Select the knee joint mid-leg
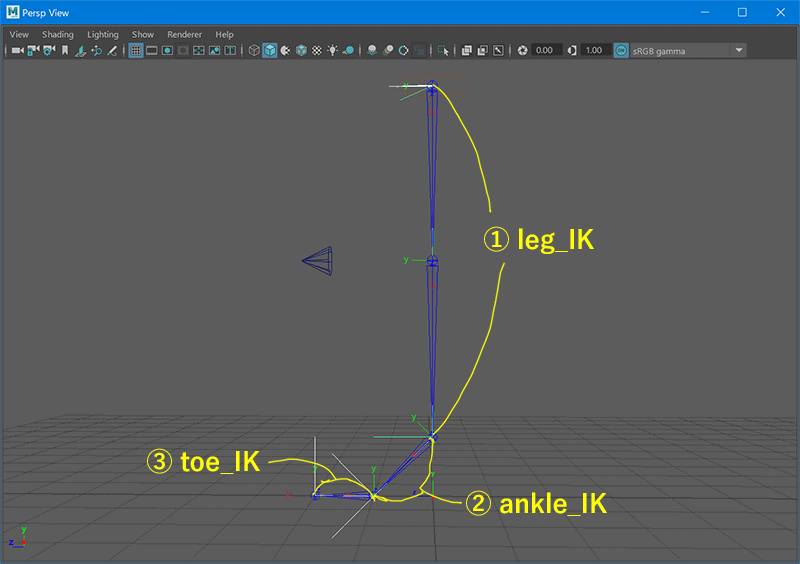 coord(432,261)
